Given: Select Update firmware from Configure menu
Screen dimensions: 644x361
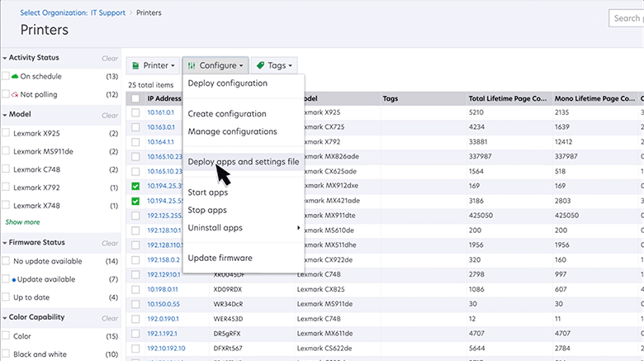Looking at the screenshot, I should click(x=220, y=258).
